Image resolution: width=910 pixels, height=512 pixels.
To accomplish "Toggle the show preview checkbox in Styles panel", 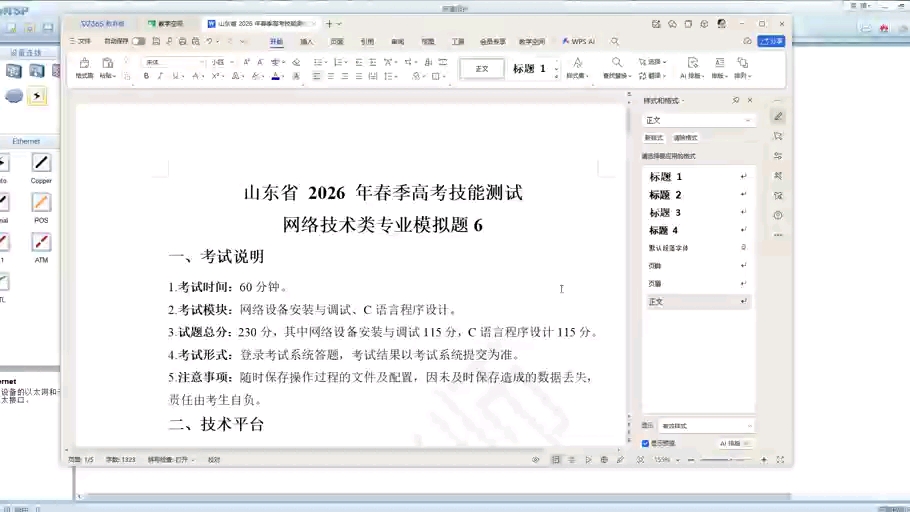I will click(645, 444).
